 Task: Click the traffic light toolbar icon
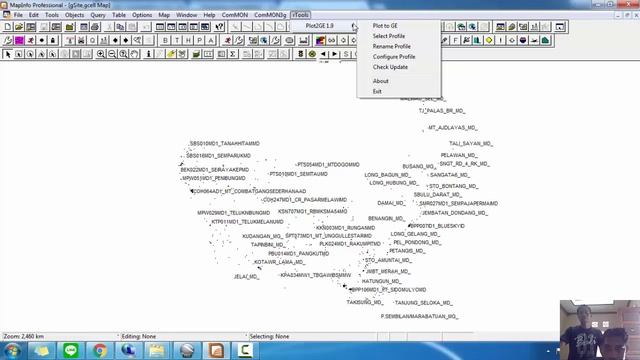pyautogui.click(x=301, y=54)
